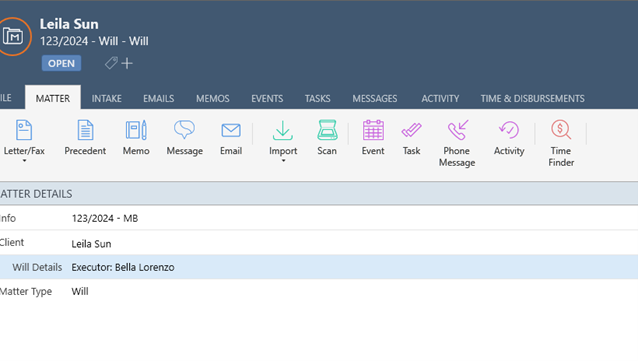
Task: Create a new Memo
Action: click(136, 138)
